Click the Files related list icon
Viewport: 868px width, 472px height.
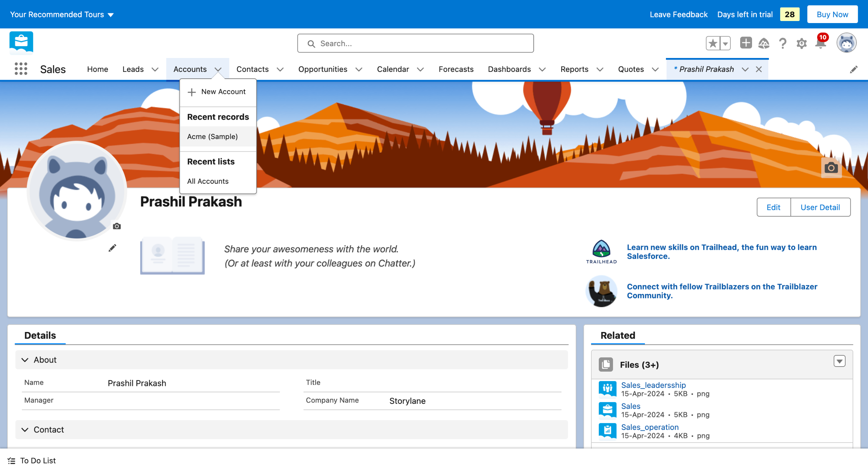[x=606, y=365]
